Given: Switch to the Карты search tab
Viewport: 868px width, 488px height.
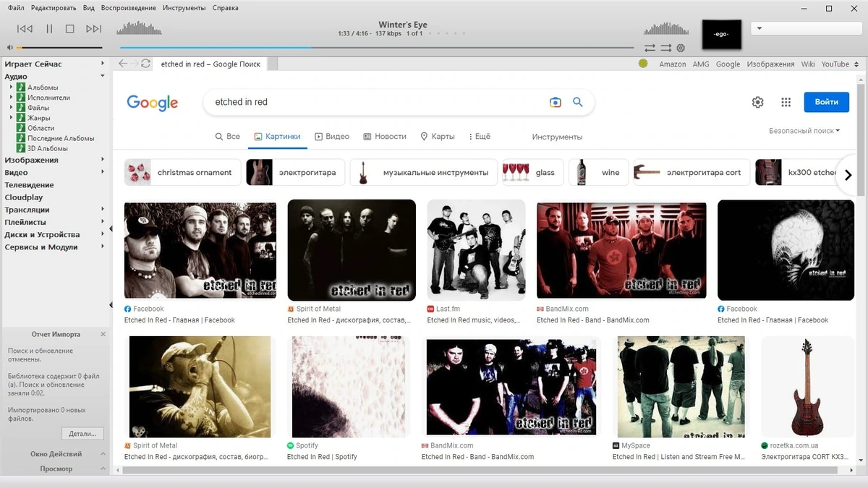Looking at the screenshot, I should click(438, 136).
